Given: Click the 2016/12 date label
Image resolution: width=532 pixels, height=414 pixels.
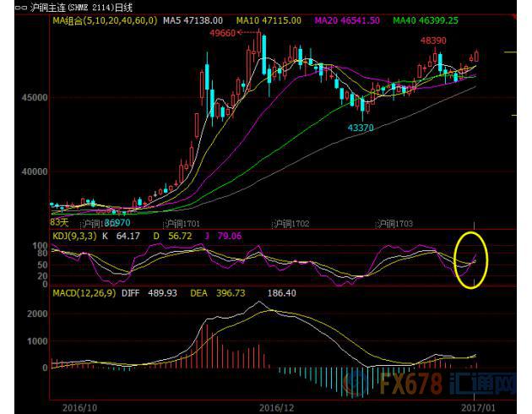Looking at the screenshot, I should click(x=276, y=407).
